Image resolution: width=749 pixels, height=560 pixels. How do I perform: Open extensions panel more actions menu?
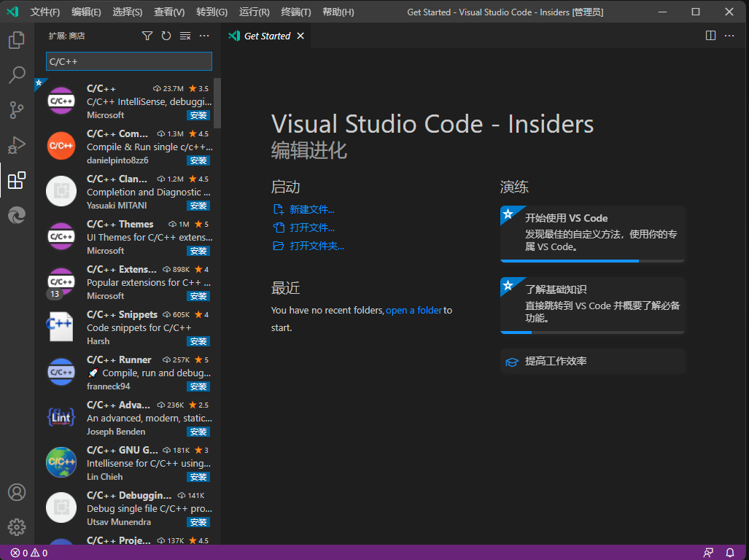point(204,36)
